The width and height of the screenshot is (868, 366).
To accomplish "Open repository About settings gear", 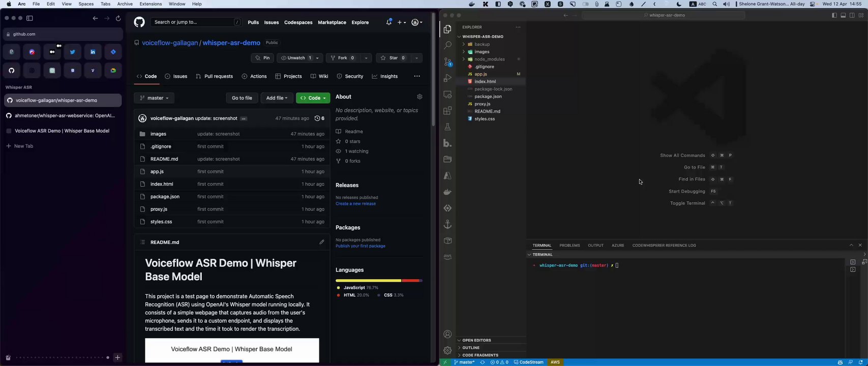I will click(x=420, y=97).
